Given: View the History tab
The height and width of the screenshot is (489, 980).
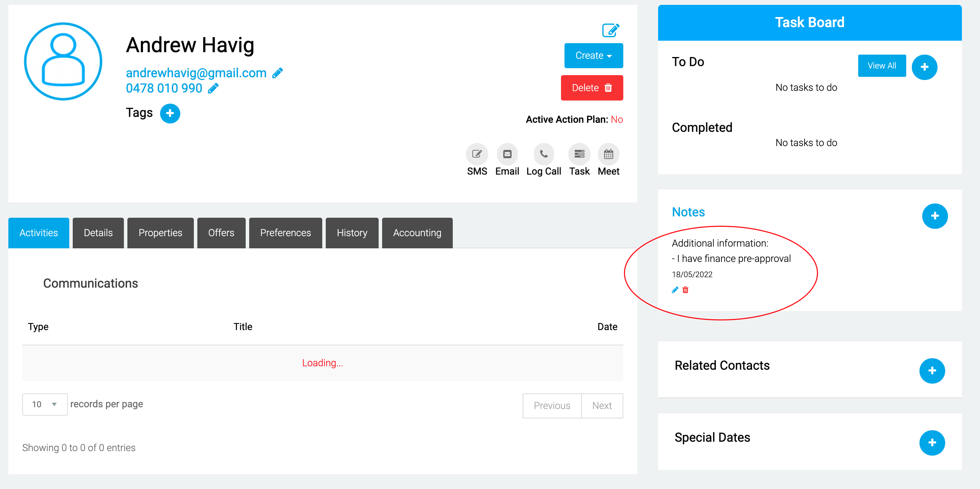Looking at the screenshot, I should [x=352, y=233].
